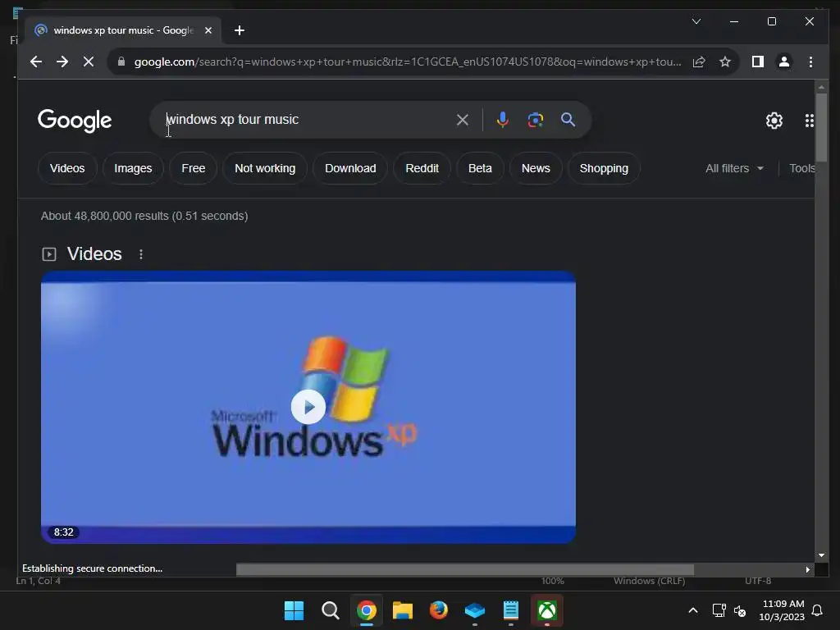Image resolution: width=840 pixels, height=630 pixels.
Task: Submit search with the magnifier icon
Action: (568, 120)
